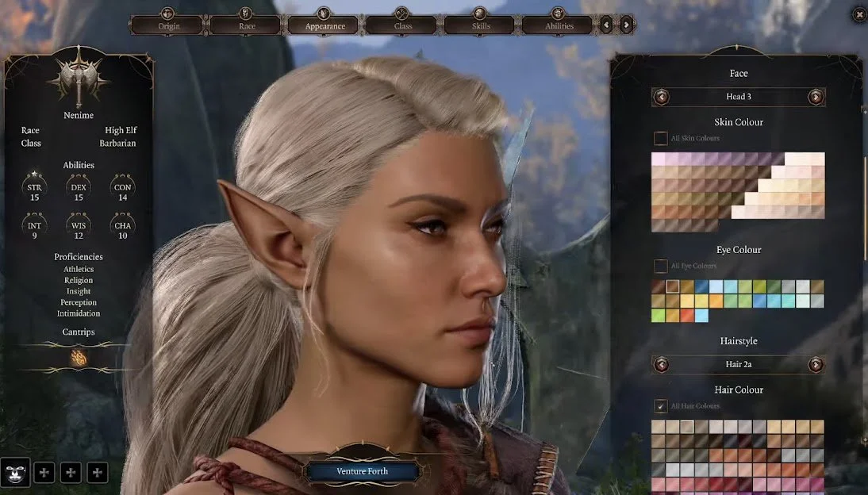Click the Hair 2a hairstyle selector
The width and height of the screenshot is (868, 495).
click(x=739, y=364)
